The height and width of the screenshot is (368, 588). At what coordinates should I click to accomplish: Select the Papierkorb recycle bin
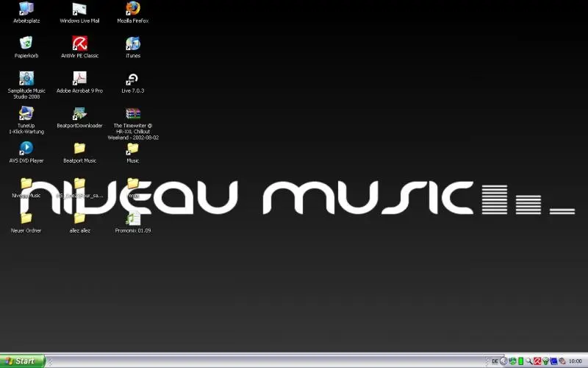coord(26,44)
